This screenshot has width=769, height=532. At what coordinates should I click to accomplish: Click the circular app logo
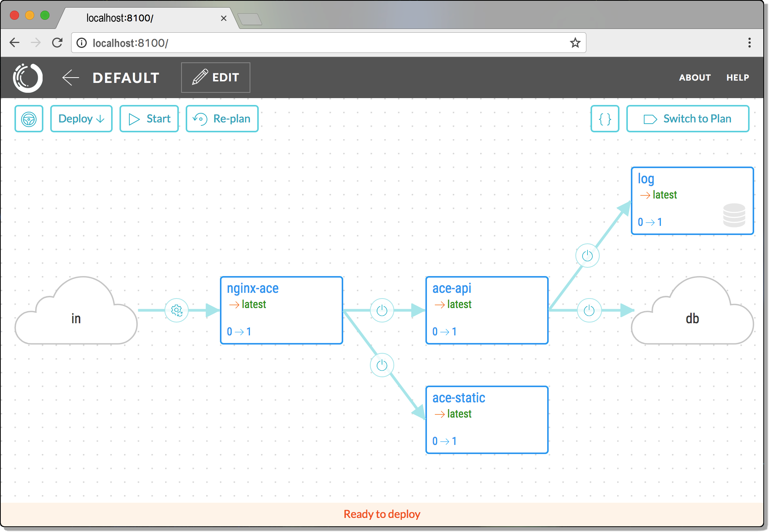point(28,78)
